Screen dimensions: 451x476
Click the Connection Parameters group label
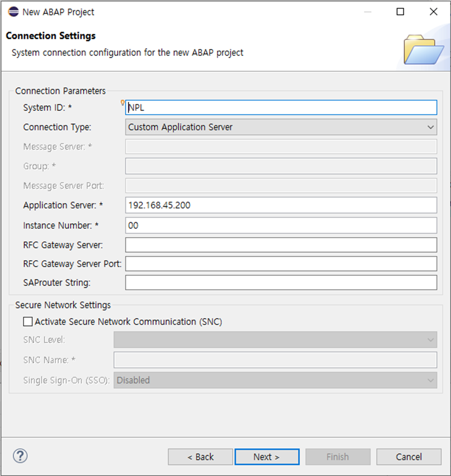[61, 91]
